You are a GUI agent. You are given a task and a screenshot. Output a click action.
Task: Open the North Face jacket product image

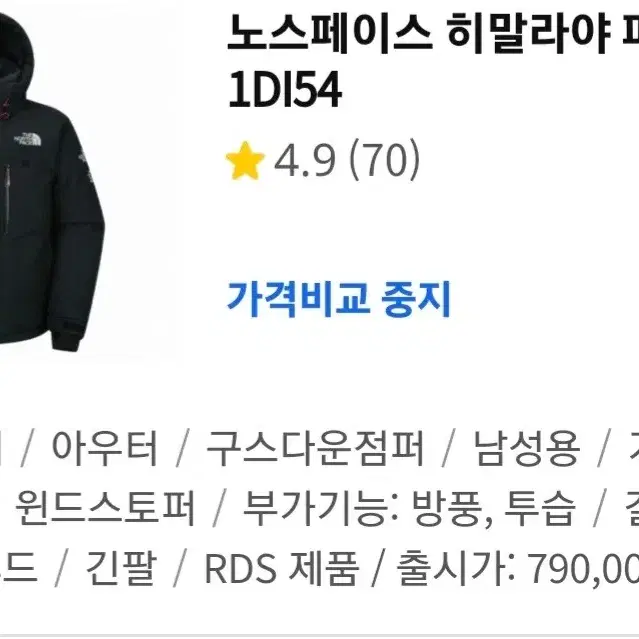point(51,179)
